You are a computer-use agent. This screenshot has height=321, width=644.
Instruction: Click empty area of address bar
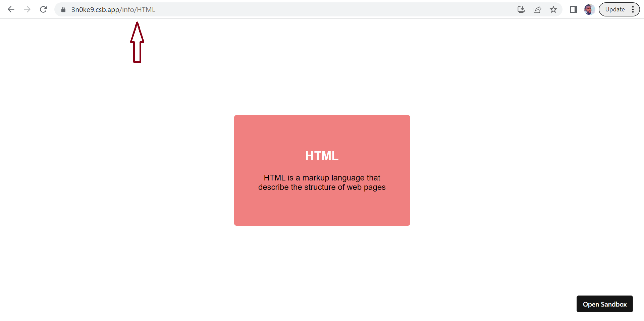[x=335, y=9]
